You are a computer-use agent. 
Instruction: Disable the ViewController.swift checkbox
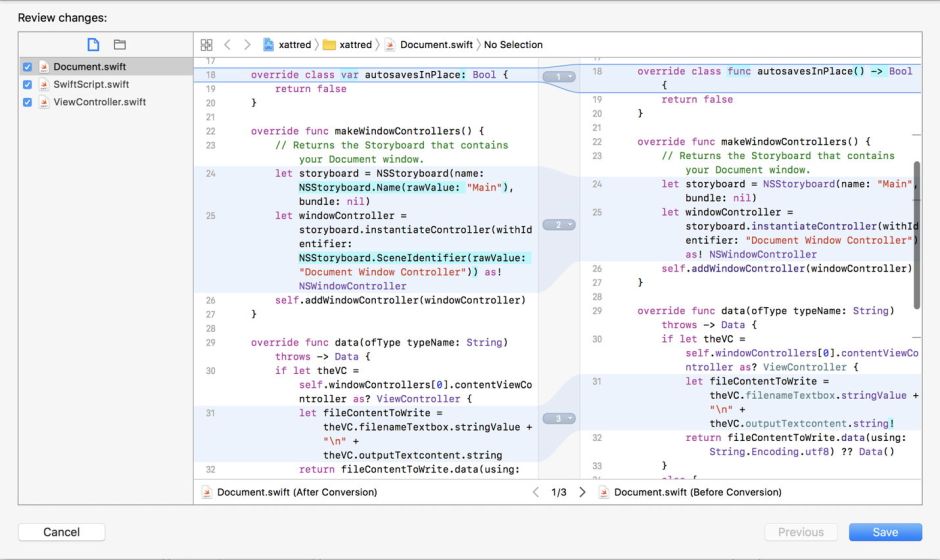click(28, 102)
